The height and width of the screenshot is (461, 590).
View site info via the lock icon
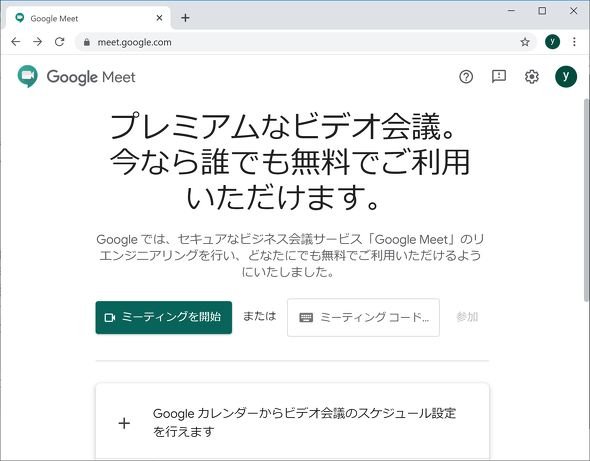[x=87, y=42]
